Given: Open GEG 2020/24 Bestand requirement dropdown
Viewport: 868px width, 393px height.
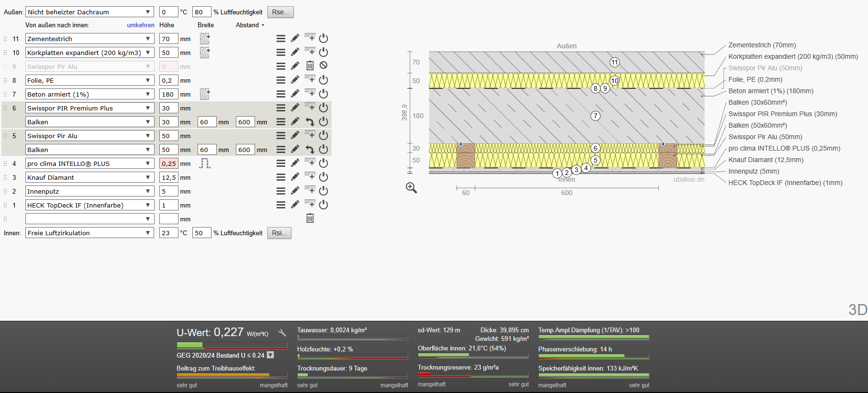Looking at the screenshot, I should (x=270, y=355).
